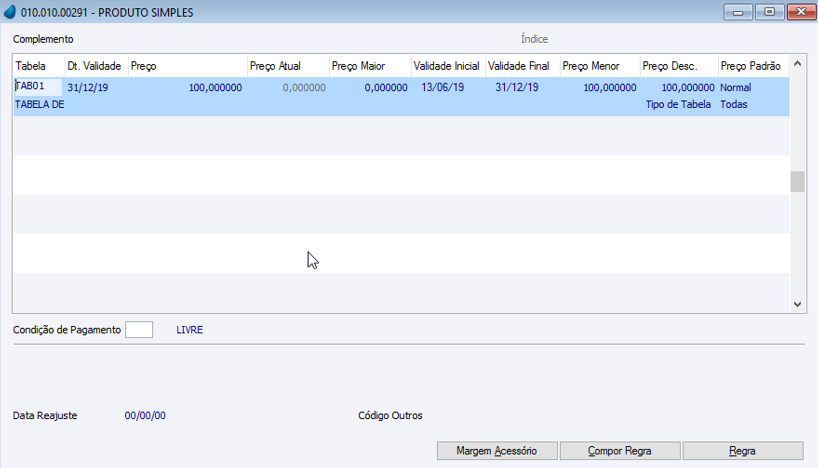This screenshot has height=468, width=818.
Task: Click scroll down arrow of the price table
Action: [797, 304]
